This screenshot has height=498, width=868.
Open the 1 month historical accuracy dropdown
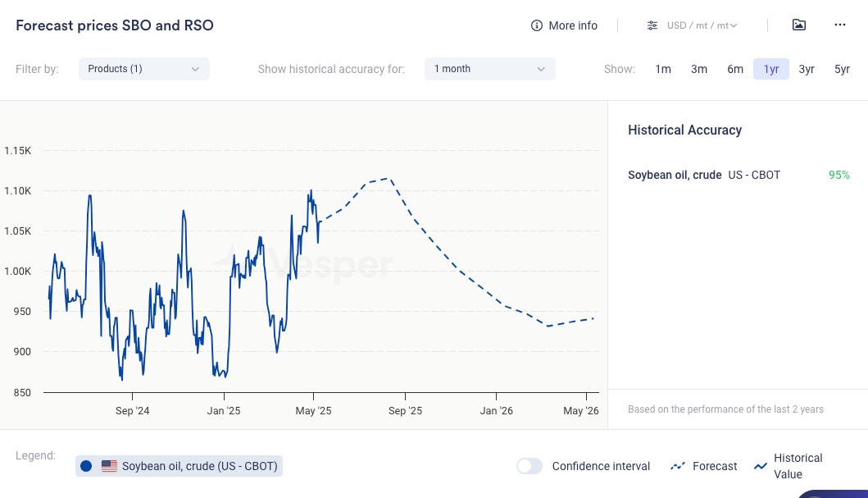(x=489, y=69)
